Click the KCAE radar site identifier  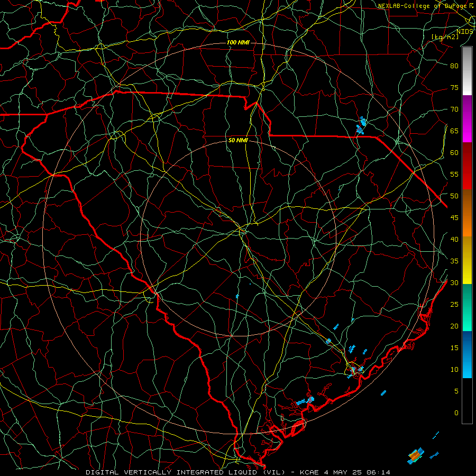309,472
